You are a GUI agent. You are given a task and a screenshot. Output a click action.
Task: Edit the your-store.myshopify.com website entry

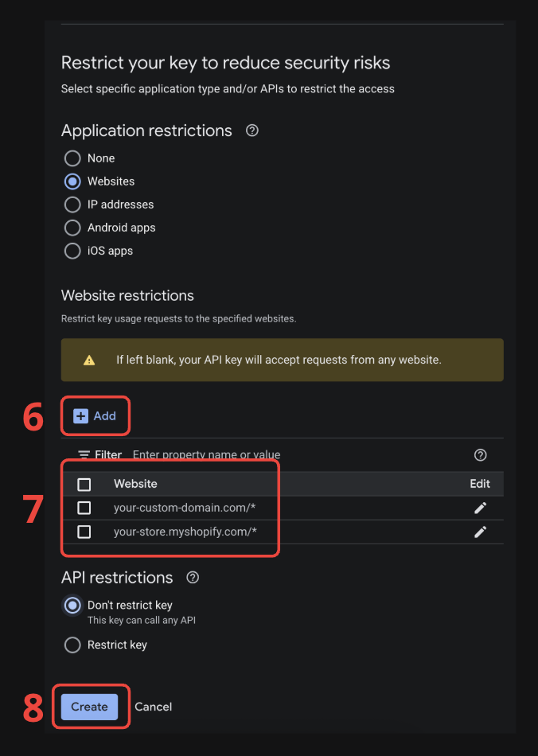480,532
